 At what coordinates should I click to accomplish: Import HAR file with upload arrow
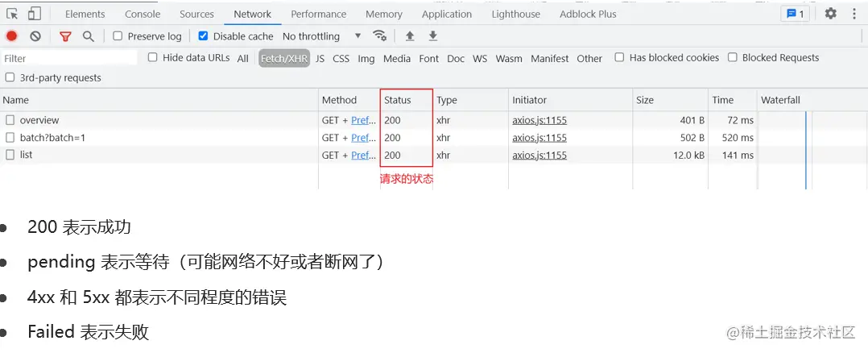pos(410,36)
